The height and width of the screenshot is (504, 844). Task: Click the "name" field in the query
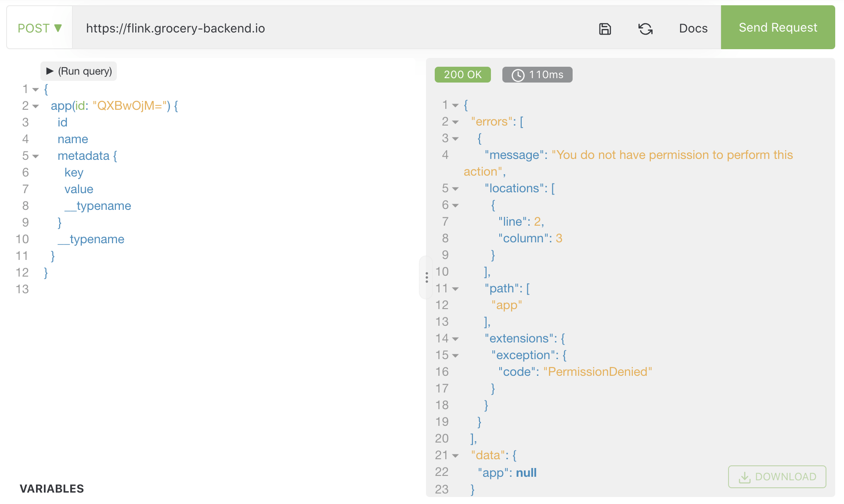[73, 139]
